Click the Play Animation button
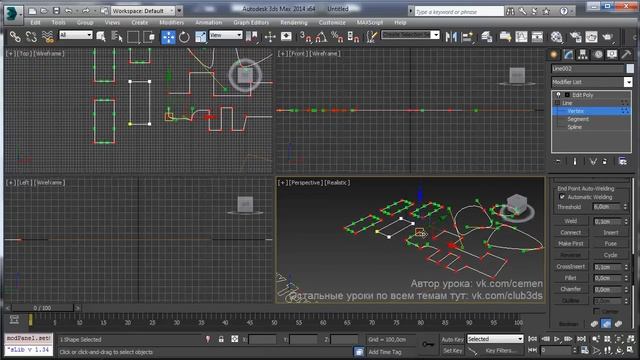Viewport: 640px width, 360px height. coord(557,339)
